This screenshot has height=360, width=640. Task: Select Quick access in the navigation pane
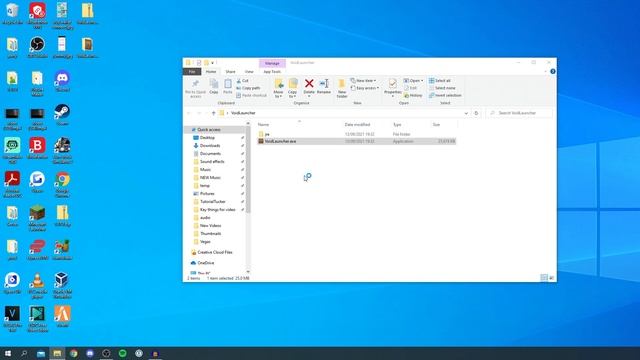coord(209,130)
